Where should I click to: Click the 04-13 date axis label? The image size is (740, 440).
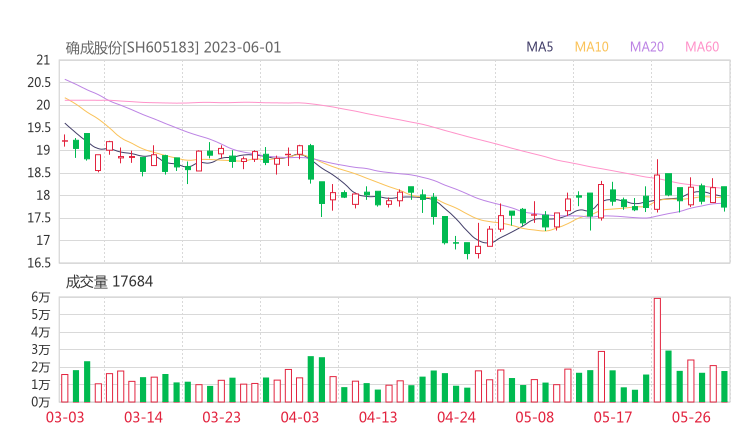378,417
